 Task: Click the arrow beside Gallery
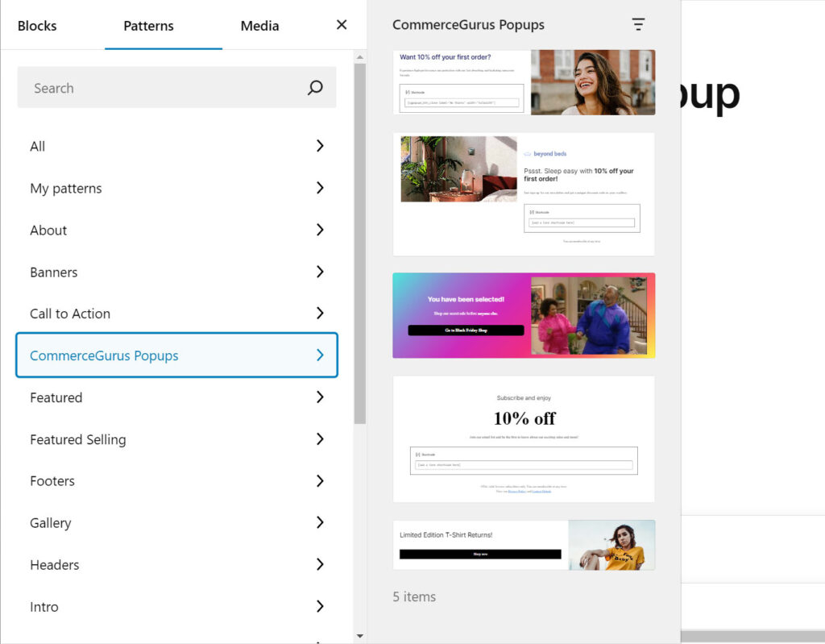[x=320, y=523]
